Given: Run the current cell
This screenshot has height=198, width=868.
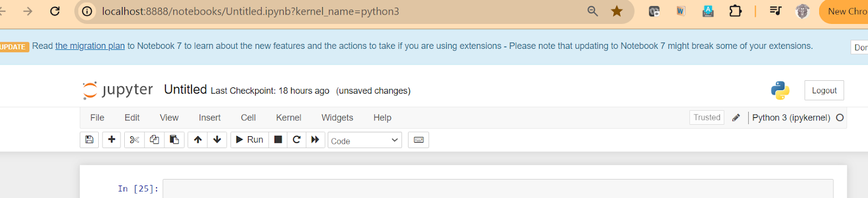Looking at the screenshot, I should (x=250, y=140).
